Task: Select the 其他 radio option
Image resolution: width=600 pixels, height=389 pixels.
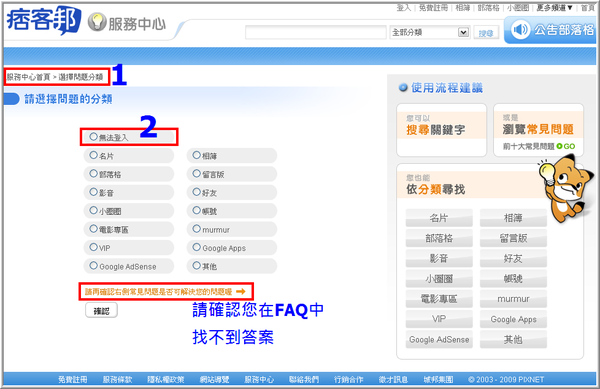Action: [x=197, y=265]
